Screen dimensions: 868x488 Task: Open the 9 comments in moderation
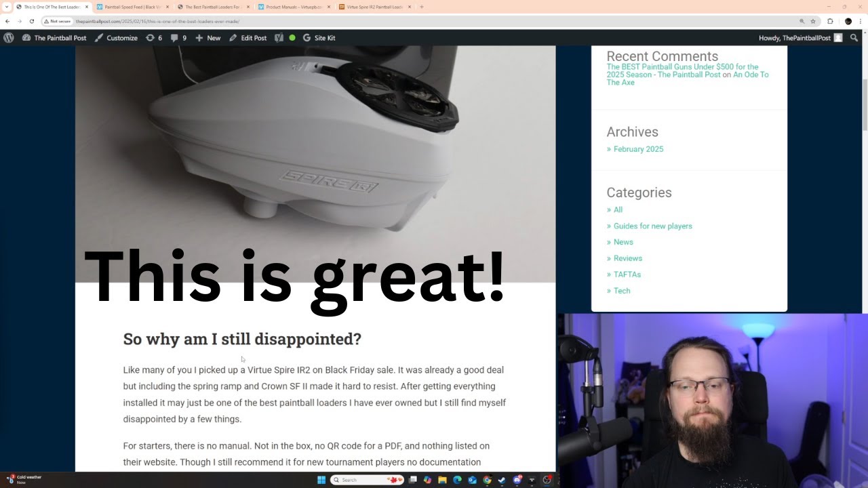(x=178, y=38)
